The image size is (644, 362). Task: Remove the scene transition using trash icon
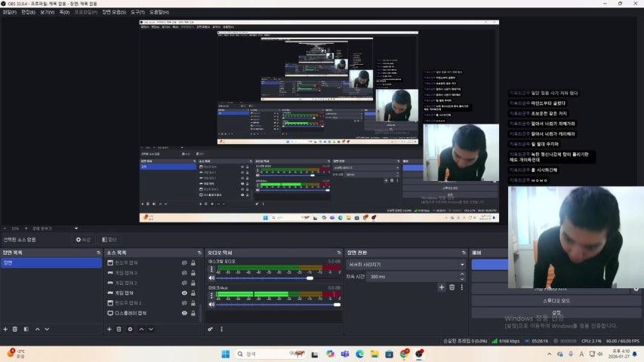pos(451,287)
